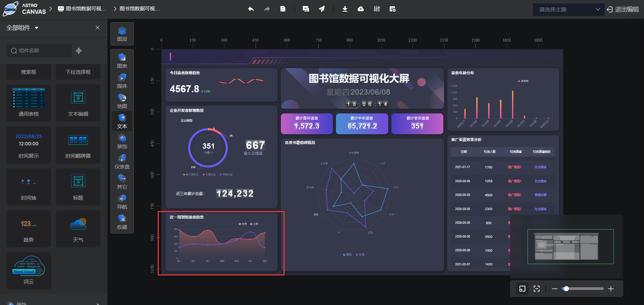Image resolution: width=644 pixels, height=305 pixels.
Task: Select the 通用表格 table component
Action: click(29, 103)
